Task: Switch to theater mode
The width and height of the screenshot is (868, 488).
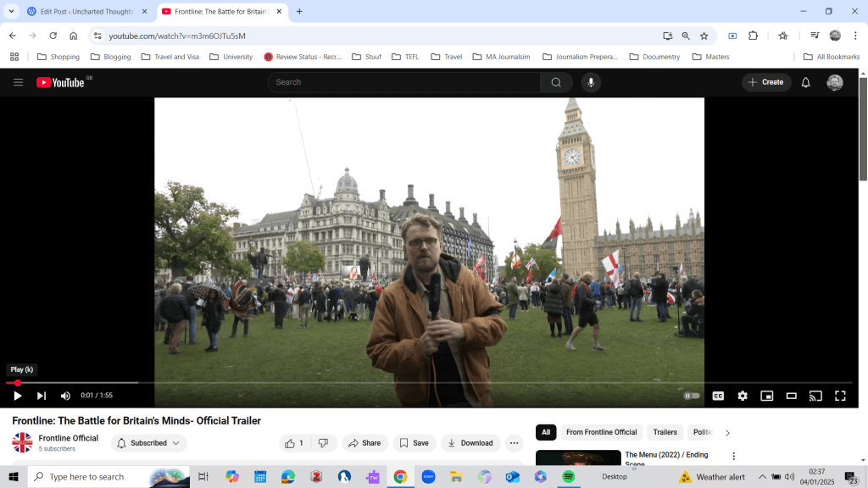Action: (792, 396)
